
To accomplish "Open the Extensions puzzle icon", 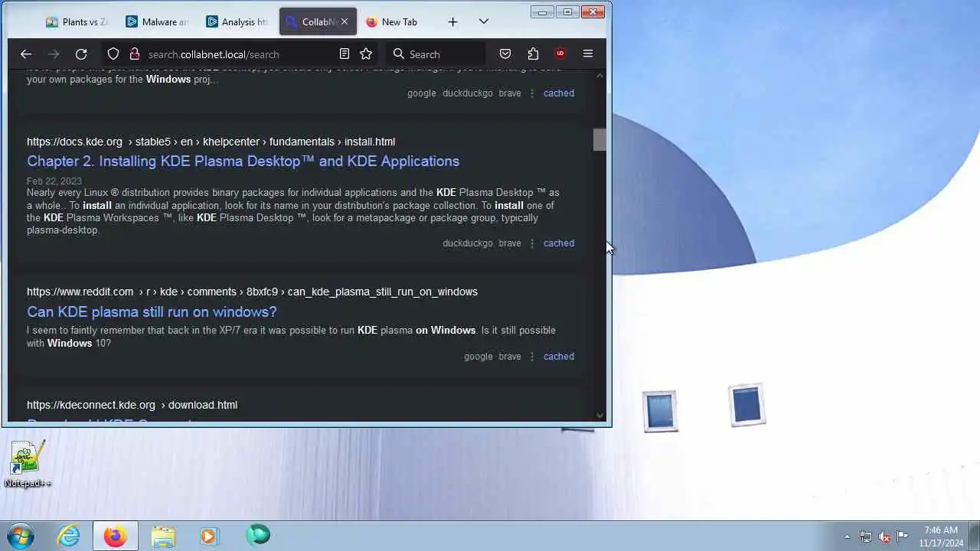I will pyautogui.click(x=533, y=54).
